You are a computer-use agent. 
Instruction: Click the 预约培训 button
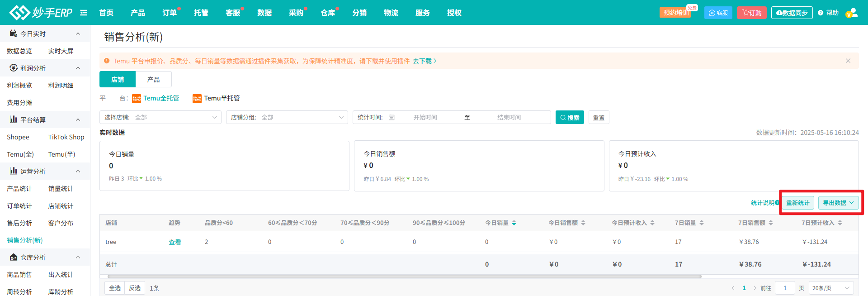pyautogui.click(x=675, y=13)
